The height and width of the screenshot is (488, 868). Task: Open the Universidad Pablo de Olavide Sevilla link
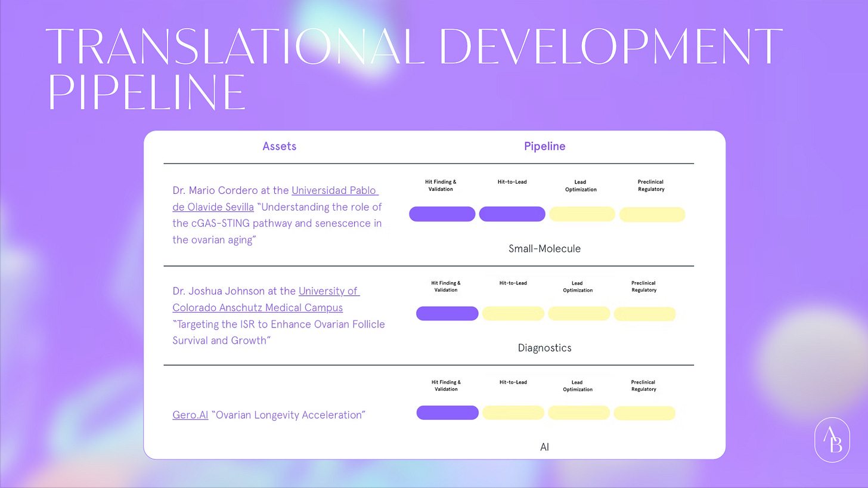point(275,199)
